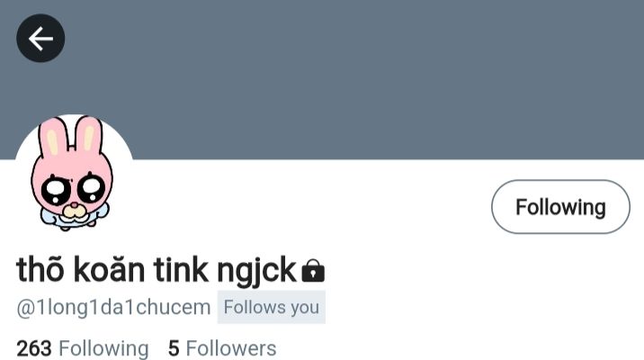Open the 263 Following list
This screenshot has width=644, height=360.
coord(82,348)
